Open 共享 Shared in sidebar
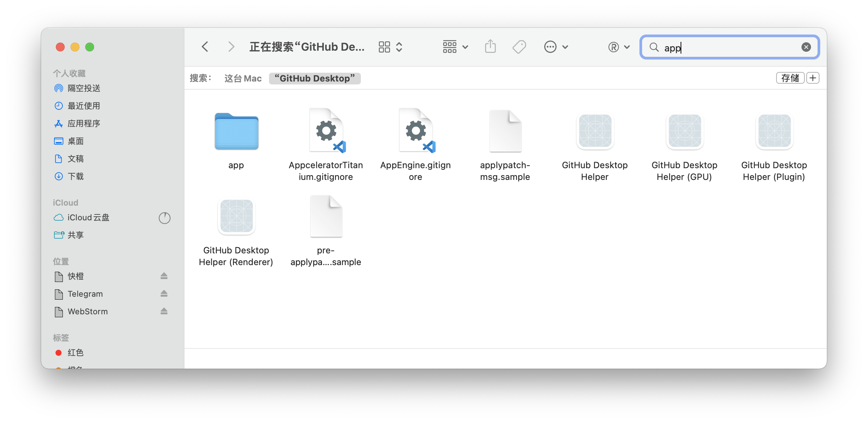 pyautogui.click(x=76, y=235)
